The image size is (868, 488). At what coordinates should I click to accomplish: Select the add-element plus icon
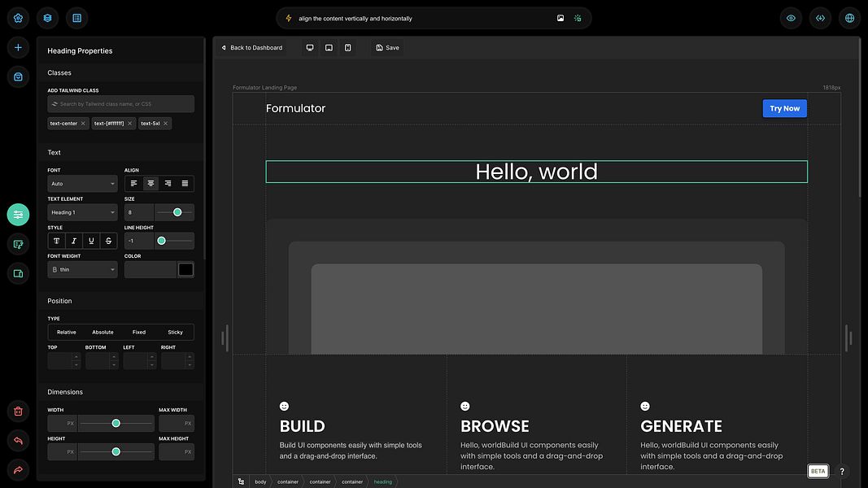[x=17, y=46]
